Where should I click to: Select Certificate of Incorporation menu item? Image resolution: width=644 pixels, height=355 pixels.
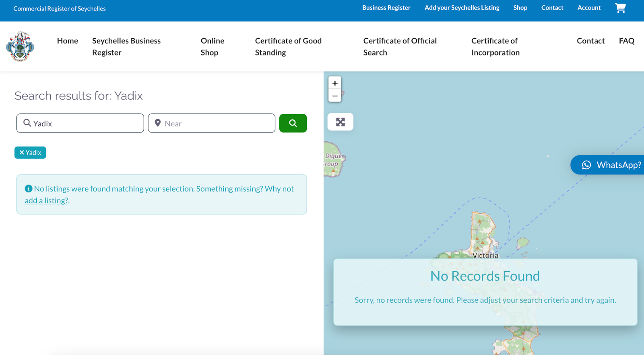pos(495,47)
